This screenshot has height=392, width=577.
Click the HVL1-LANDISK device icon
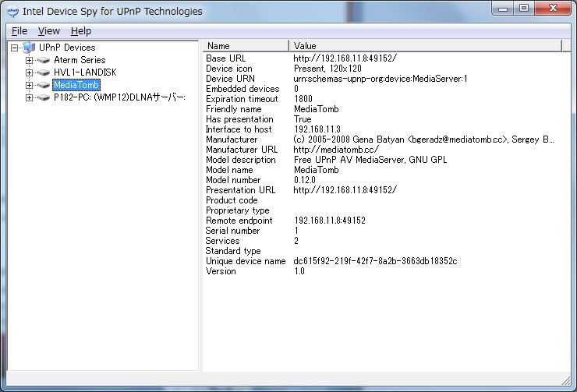[x=44, y=72]
